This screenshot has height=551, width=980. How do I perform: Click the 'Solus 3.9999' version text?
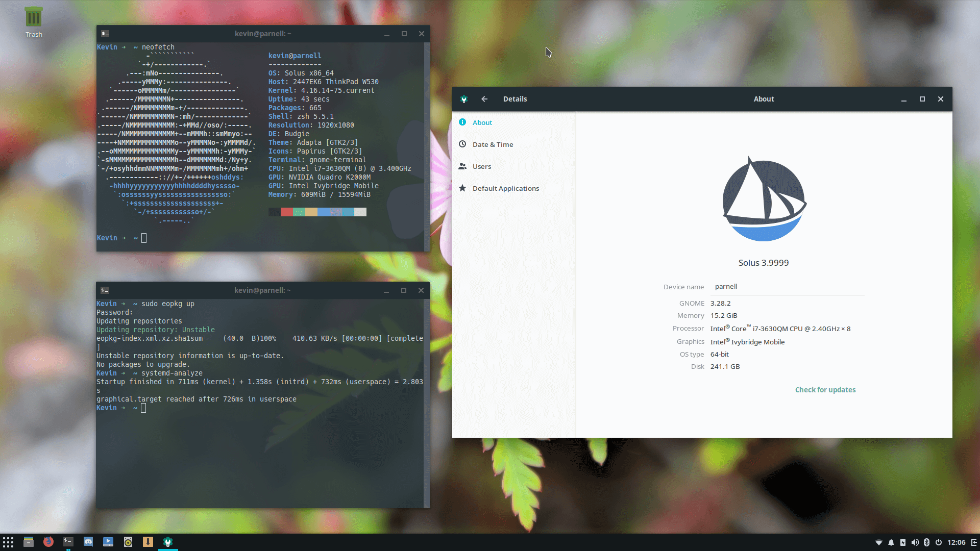pyautogui.click(x=764, y=263)
